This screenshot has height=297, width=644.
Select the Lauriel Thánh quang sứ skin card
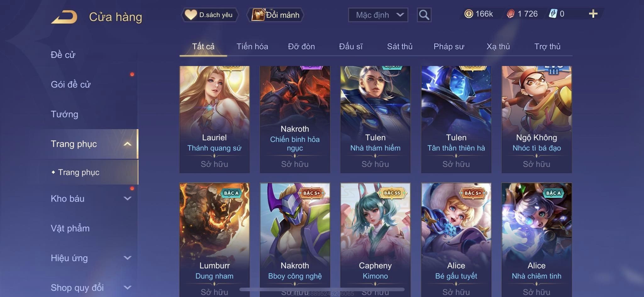[214, 119]
